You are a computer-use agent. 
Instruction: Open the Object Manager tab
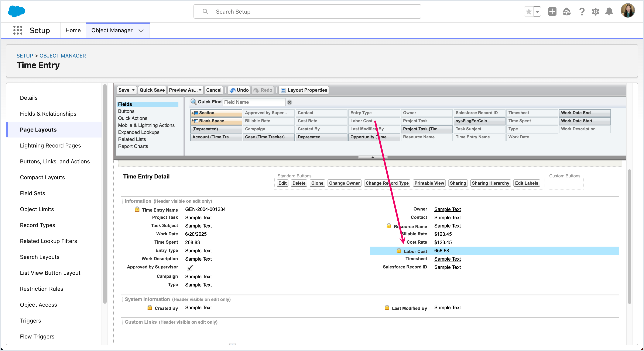(x=112, y=30)
